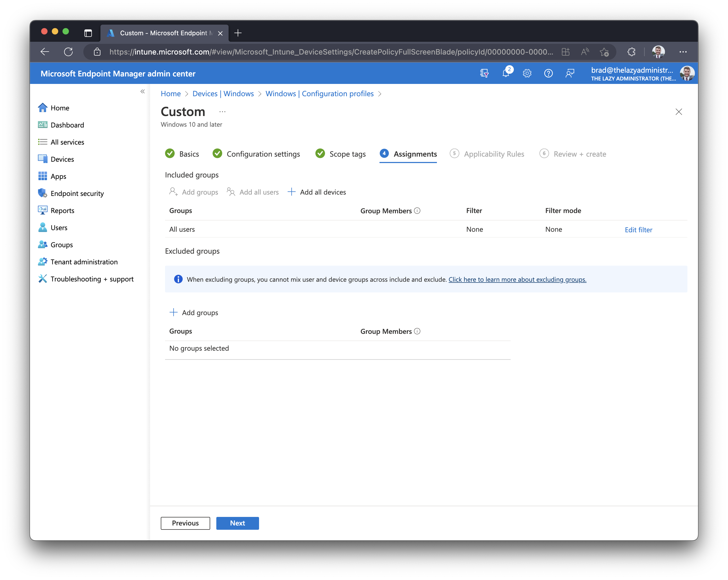Open notifications bell
Viewport: 728px width, 580px height.
(x=506, y=73)
